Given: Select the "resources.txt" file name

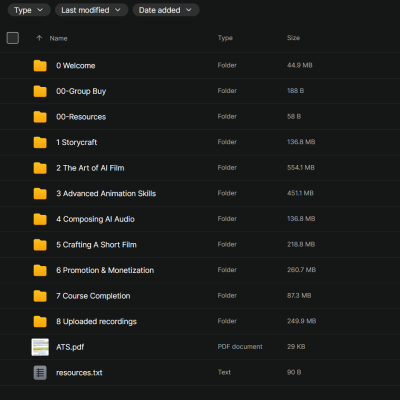Looking at the screenshot, I should 79,373.
